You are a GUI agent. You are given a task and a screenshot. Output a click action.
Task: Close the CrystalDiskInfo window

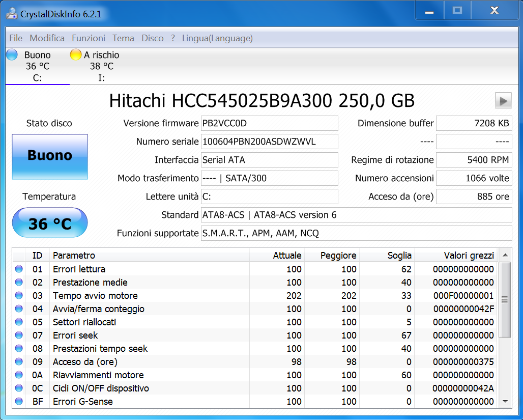tap(495, 11)
